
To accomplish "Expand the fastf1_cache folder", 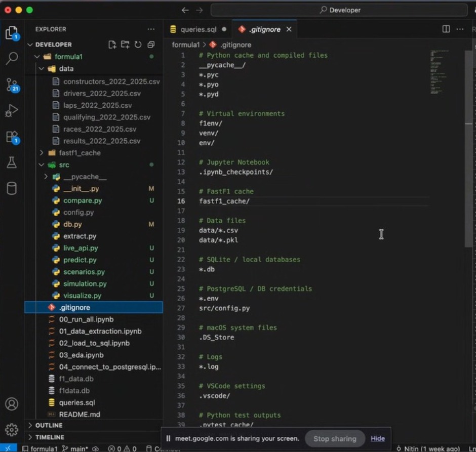I will (42, 153).
